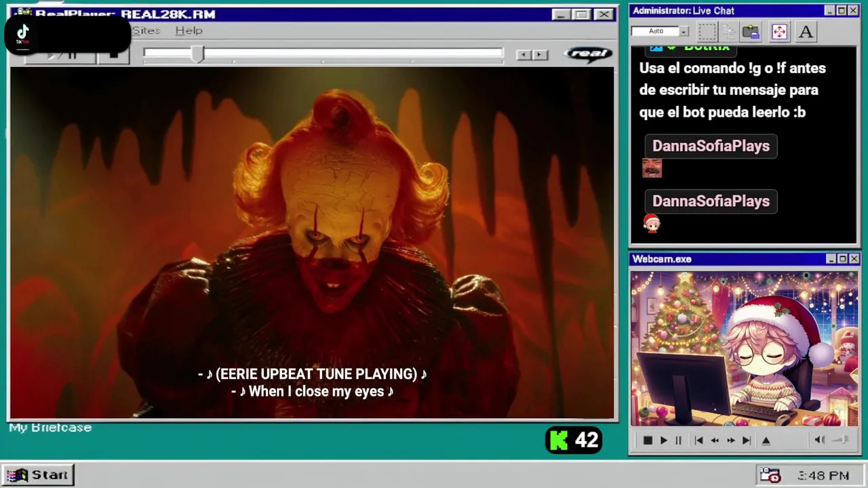Stop playback in Webcam.exe
The height and width of the screenshot is (488, 868).
tap(648, 441)
